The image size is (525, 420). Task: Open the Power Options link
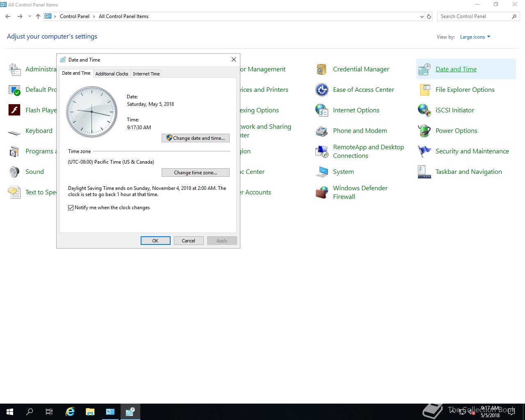point(457,131)
